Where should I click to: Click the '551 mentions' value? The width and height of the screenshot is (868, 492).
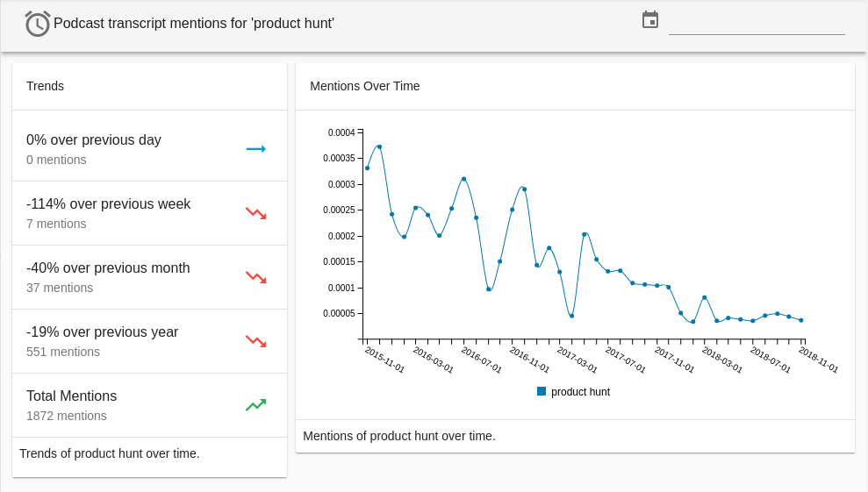coord(63,352)
